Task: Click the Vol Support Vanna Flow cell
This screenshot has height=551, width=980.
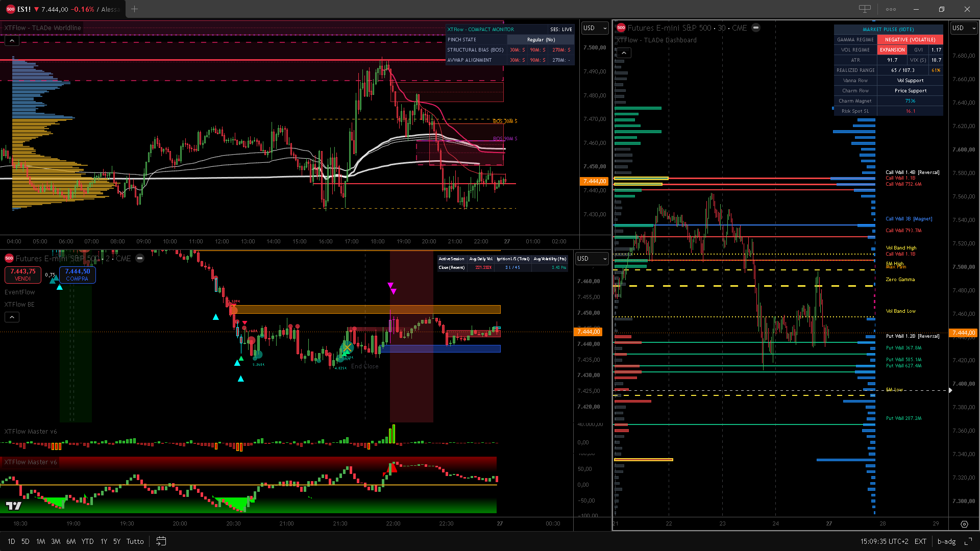Action: click(910, 81)
